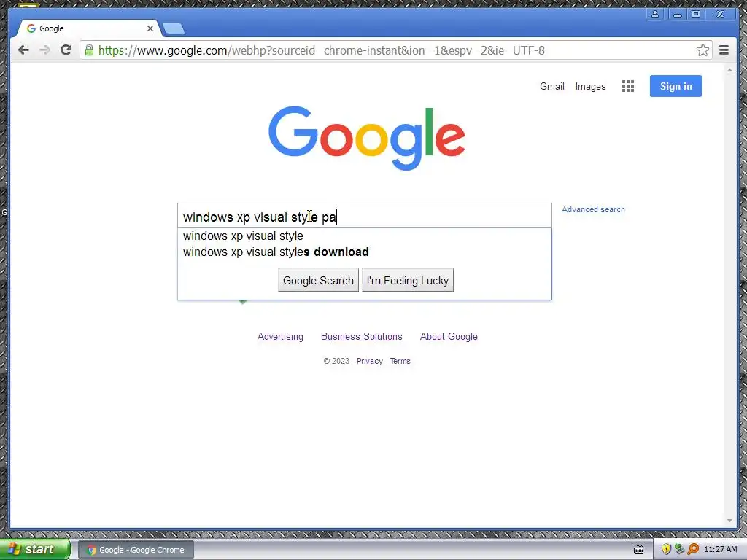Open the Privacy link
This screenshot has height=560, width=747.
(x=370, y=361)
